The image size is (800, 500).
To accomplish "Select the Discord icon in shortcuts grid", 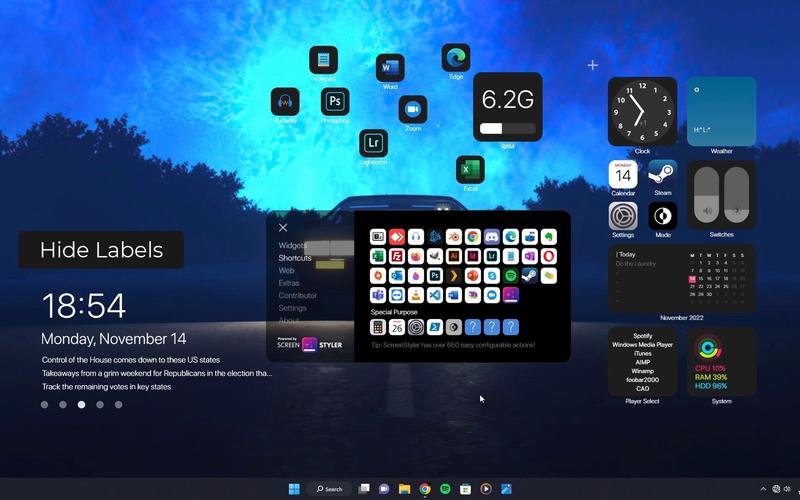I will pyautogui.click(x=492, y=237).
